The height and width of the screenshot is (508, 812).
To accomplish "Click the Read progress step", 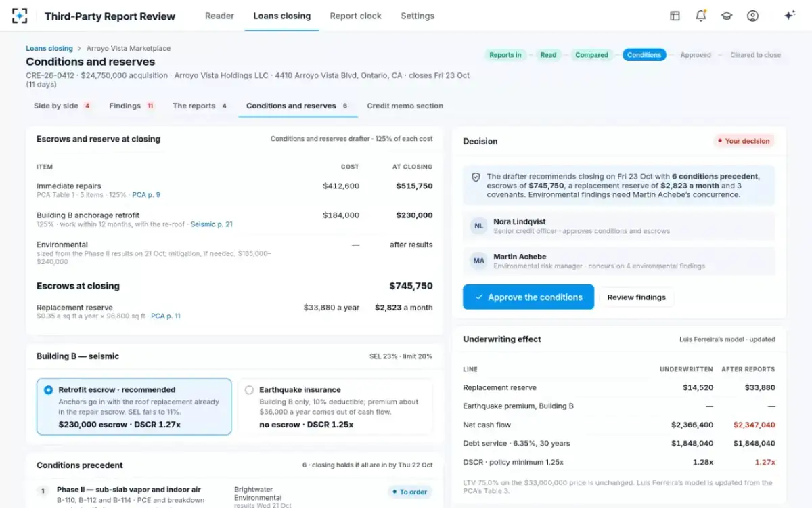I will [x=548, y=55].
